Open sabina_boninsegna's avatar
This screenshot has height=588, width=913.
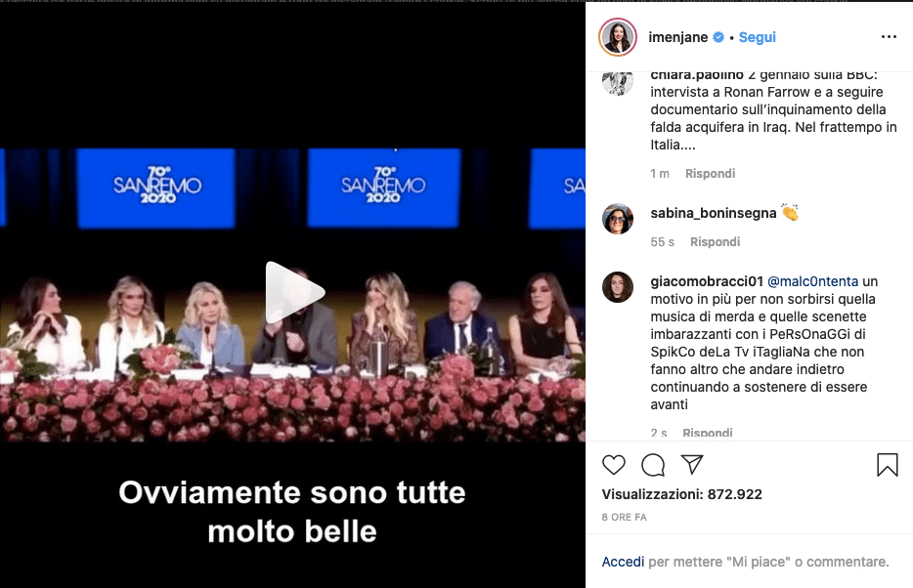[x=617, y=219]
